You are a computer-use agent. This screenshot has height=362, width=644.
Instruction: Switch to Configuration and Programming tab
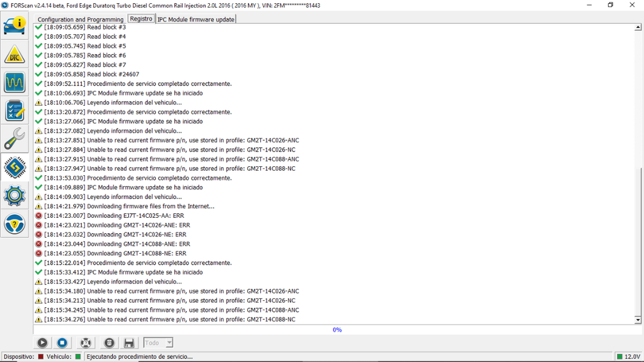pos(80,19)
